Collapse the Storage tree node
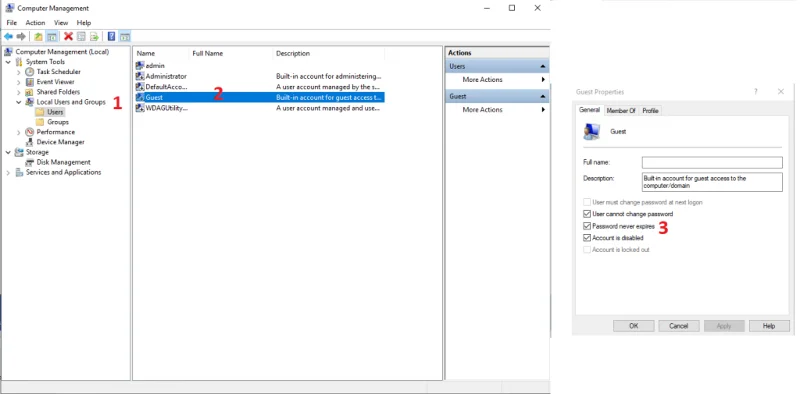The width and height of the screenshot is (800, 394). pyautogui.click(x=8, y=152)
